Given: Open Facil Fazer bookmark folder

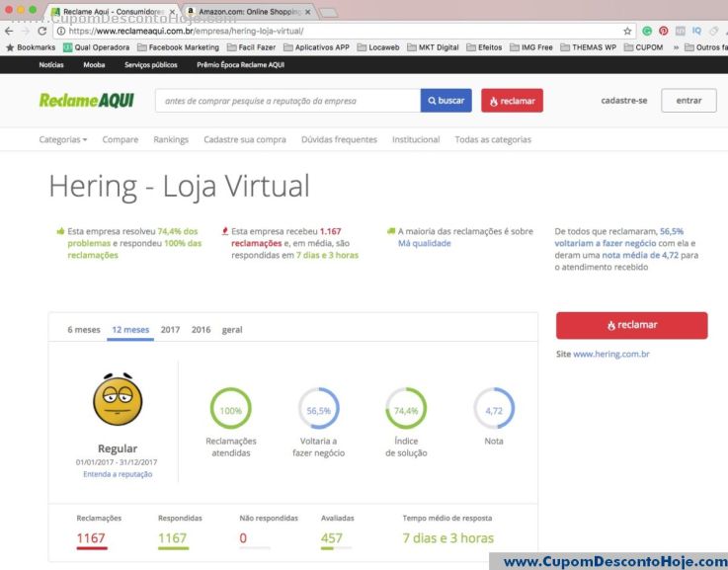Looking at the screenshot, I should (251, 47).
